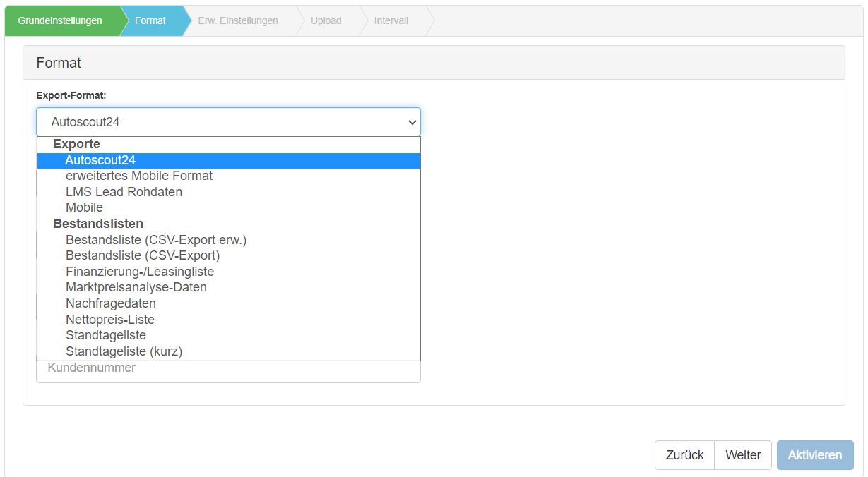Image resolution: width=868 pixels, height=477 pixels.
Task: Select Standtageliste (kurz) option
Action: 229,351
